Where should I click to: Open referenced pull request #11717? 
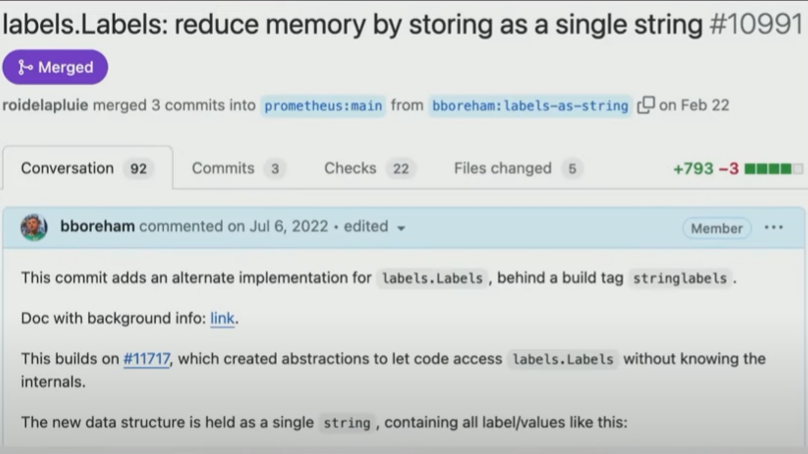(x=147, y=359)
